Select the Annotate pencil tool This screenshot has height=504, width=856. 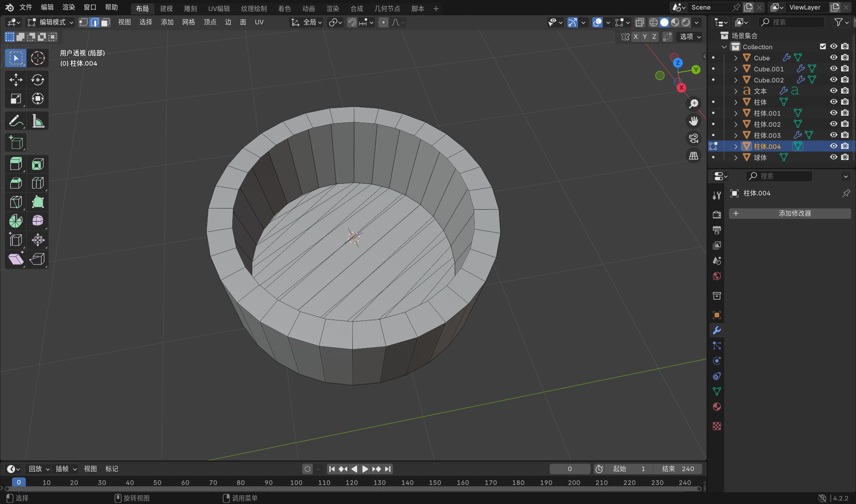16,121
